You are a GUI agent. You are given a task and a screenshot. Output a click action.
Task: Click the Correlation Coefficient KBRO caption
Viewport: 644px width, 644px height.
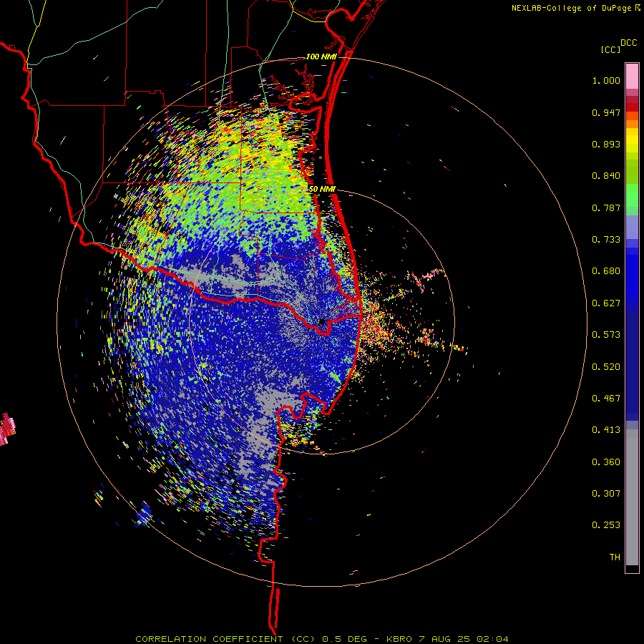click(x=322, y=639)
